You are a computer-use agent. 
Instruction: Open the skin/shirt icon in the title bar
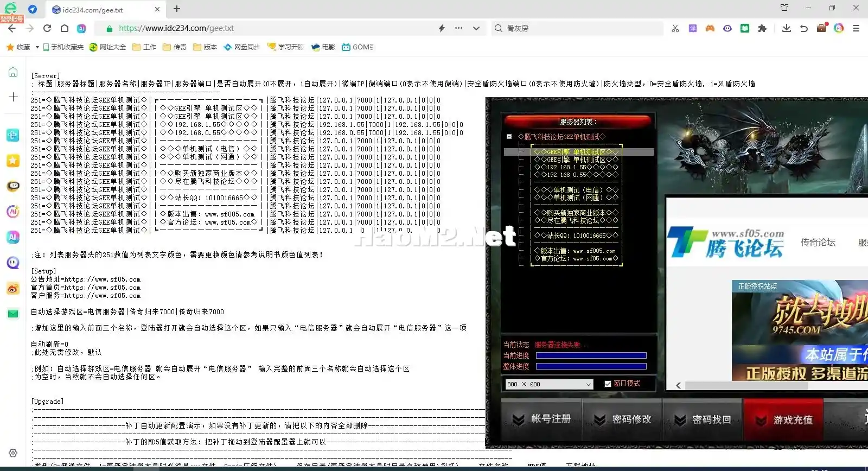(x=784, y=8)
